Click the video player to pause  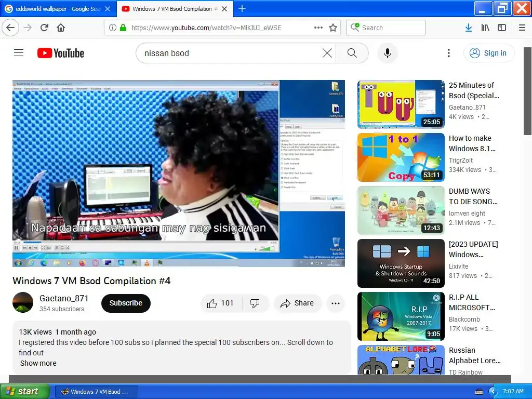click(179, 174)
